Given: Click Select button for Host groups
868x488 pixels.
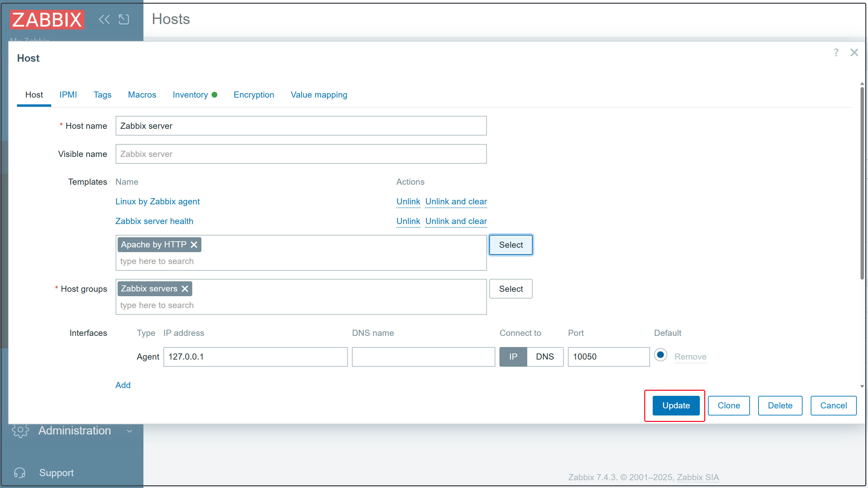Looking at the screenshot, I should (x=511, y=289).
